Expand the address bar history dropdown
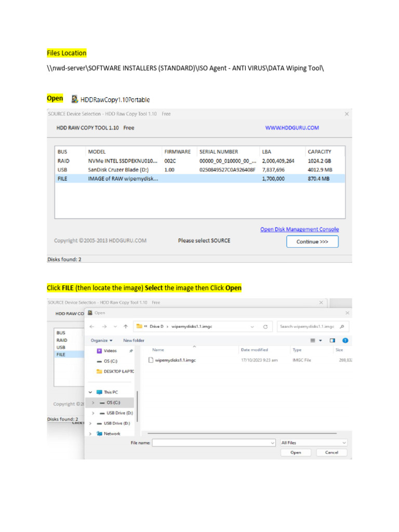This screenshot has height=532, width=399. 252,327
